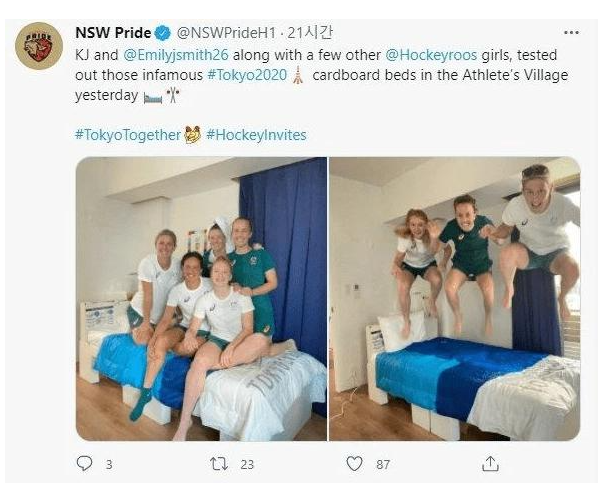Open the share upload icon

(x=490, y=463)
